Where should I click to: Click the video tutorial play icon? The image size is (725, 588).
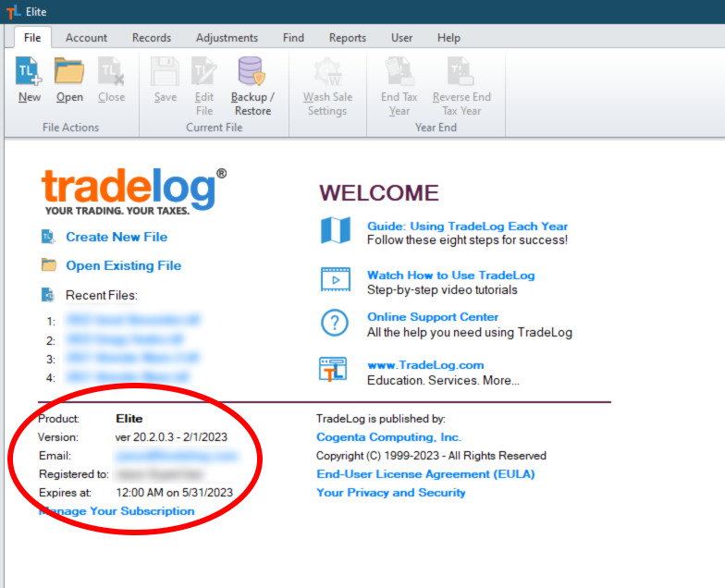point(336,279)
